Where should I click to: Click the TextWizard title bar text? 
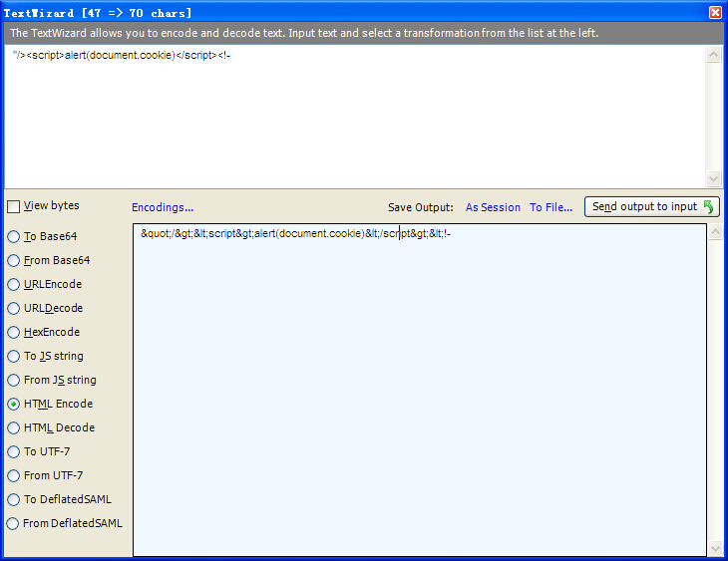[x=98, y=13]
